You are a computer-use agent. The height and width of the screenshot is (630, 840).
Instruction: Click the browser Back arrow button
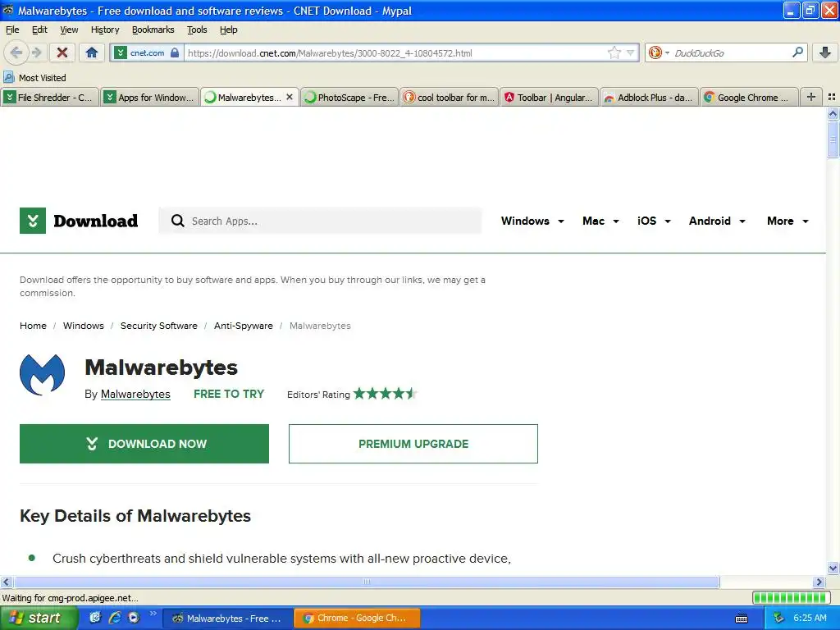pos(15,52)
